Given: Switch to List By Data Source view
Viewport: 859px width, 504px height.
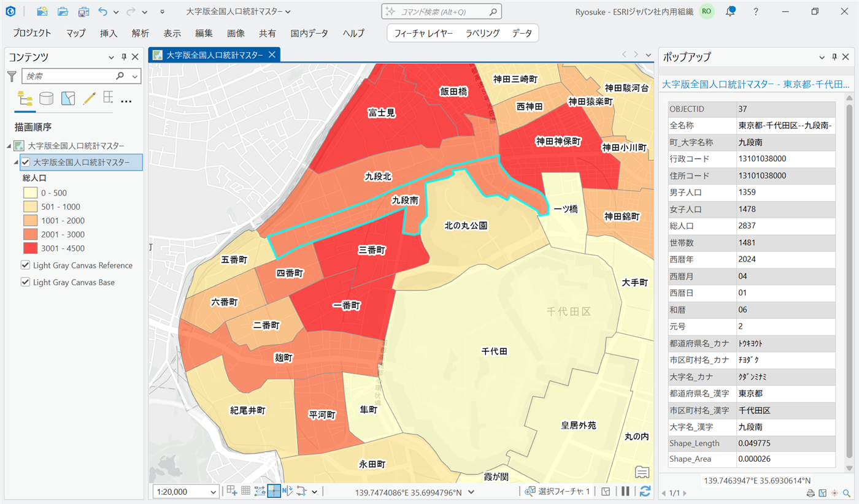Looking at the screenshot, I should tap(46, 99).
